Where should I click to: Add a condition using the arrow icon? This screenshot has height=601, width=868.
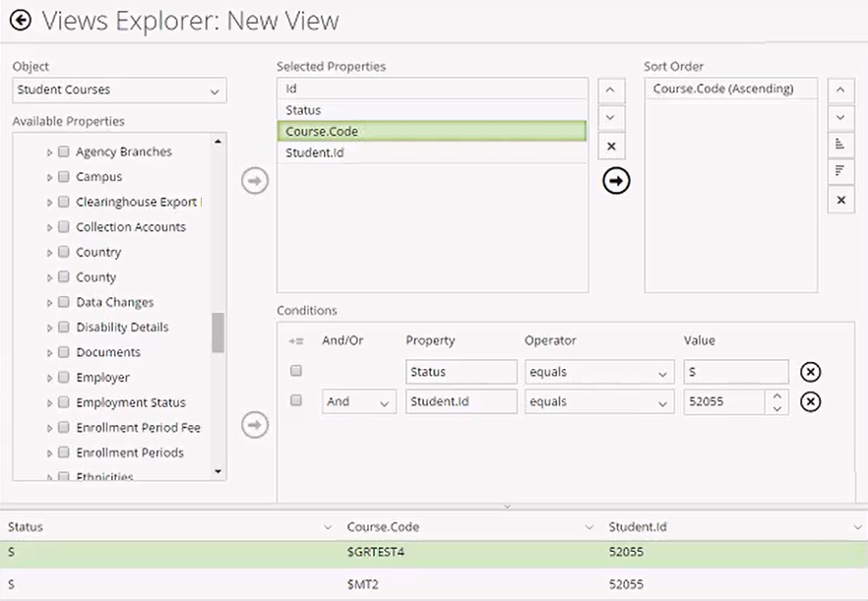[x=254, y=425]
